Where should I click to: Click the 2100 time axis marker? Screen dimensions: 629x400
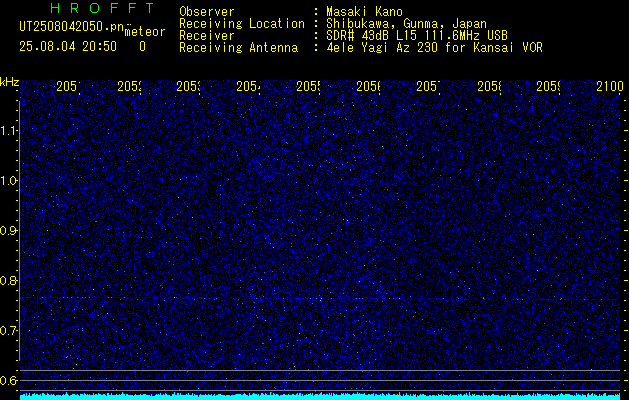pyautogui.click(x=610, y=86)
